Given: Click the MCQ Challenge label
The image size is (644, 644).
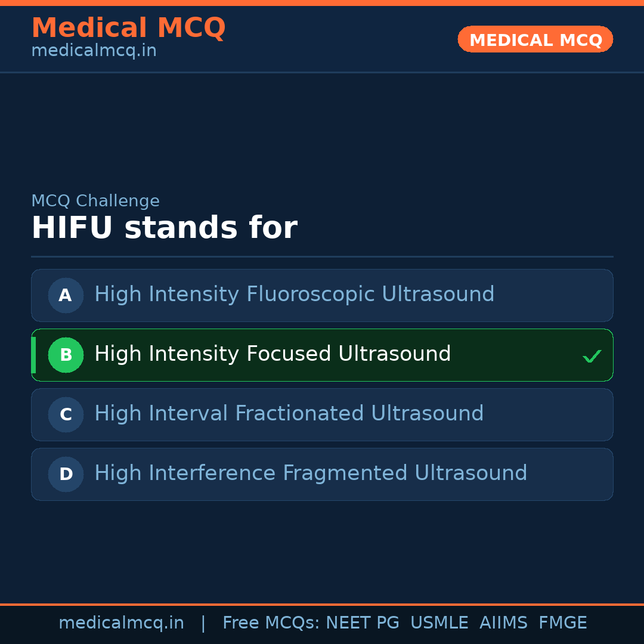Looking at the screenshot, I should pyautogui.click(x=95, y=201).
